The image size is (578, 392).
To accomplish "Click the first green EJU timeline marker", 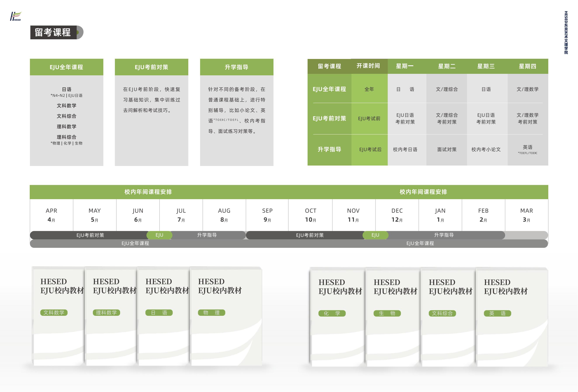I will pos(159,235).
